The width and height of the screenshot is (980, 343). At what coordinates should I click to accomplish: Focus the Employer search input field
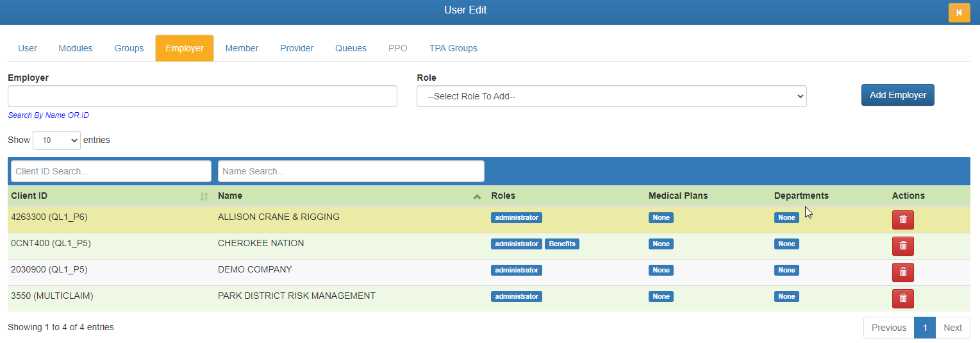pyautogui.click(x=202, y=96)
